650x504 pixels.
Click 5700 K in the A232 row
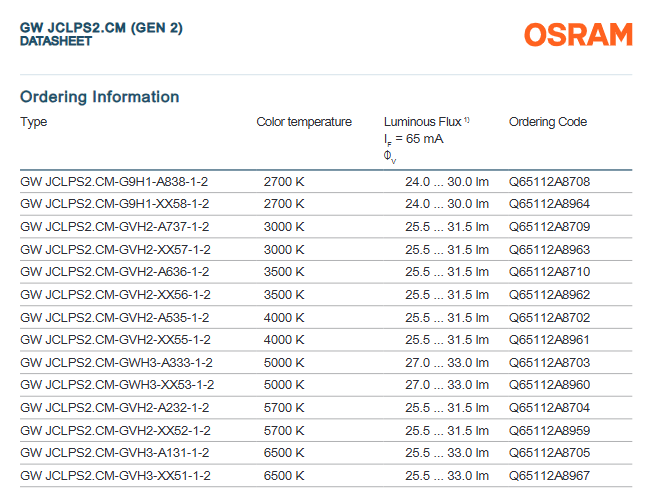pos(284,408)
